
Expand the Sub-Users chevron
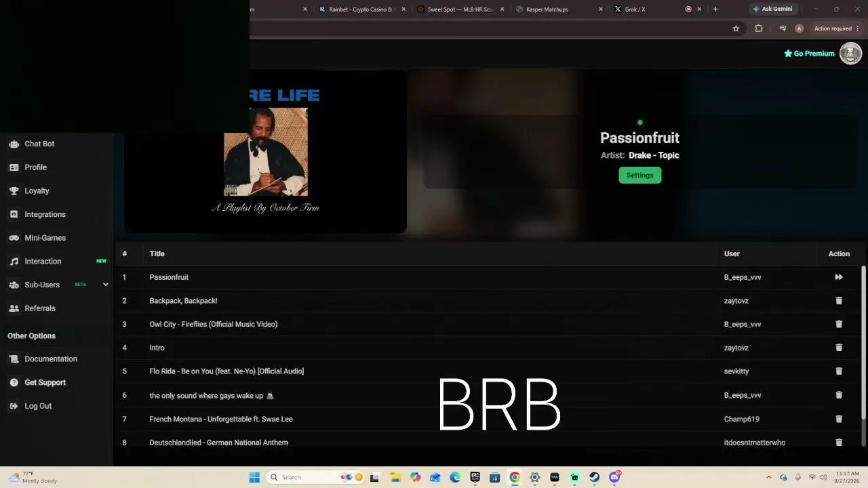[105, 285]
